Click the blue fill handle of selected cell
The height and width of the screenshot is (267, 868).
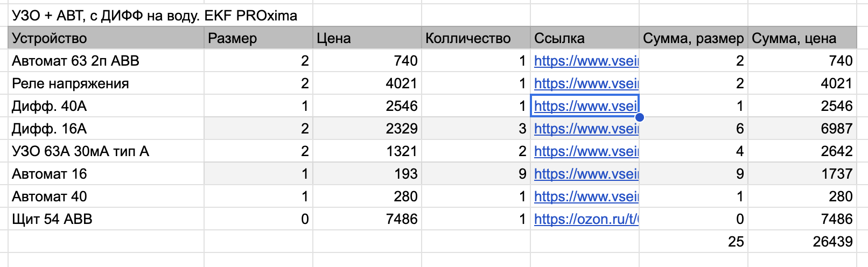coord(639,117)
